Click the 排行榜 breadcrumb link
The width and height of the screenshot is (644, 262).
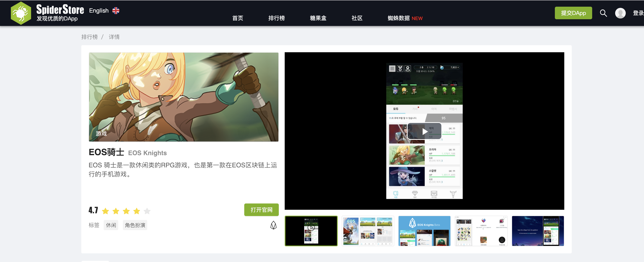click(x=90, y=37)
